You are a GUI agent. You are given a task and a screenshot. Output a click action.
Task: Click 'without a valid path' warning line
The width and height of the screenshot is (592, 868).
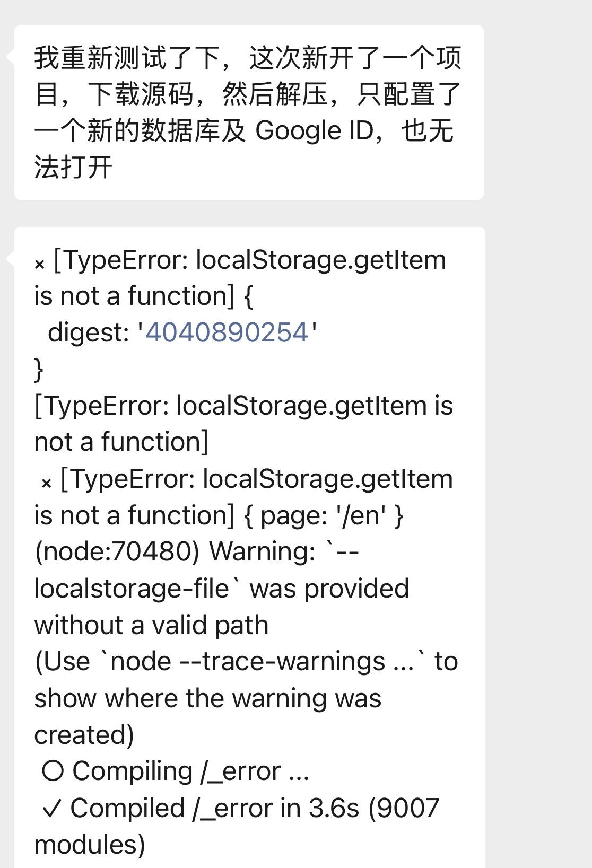[x=151, y=625]
